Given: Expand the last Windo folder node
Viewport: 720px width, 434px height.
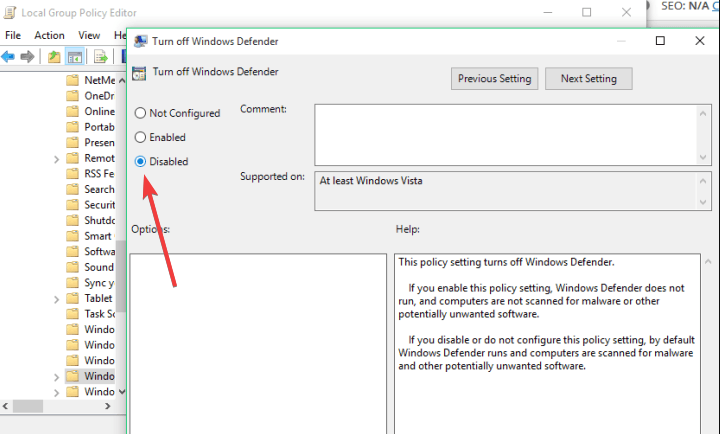Looking at the screenshot, I should point(56,393).
